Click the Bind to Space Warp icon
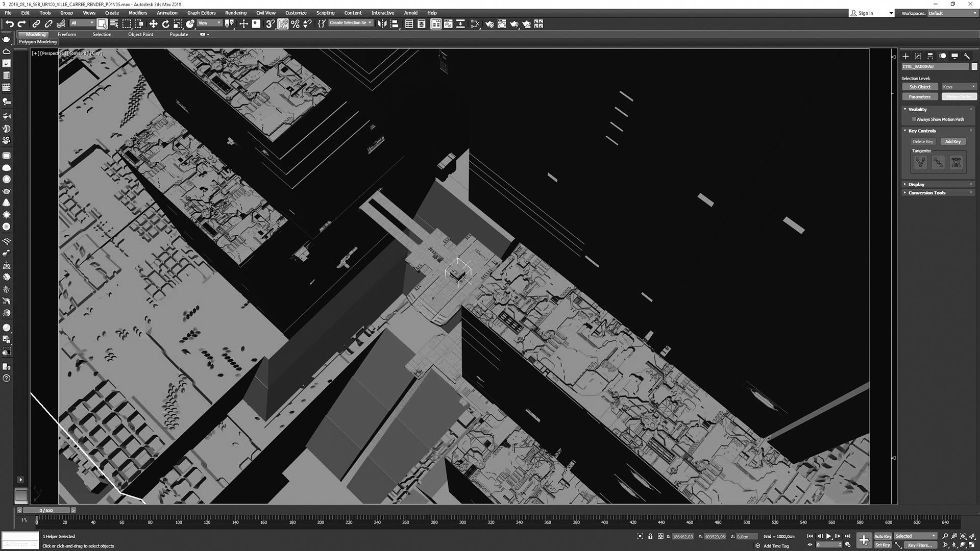This screenshot has height=551, width=980. coord(61,23)
